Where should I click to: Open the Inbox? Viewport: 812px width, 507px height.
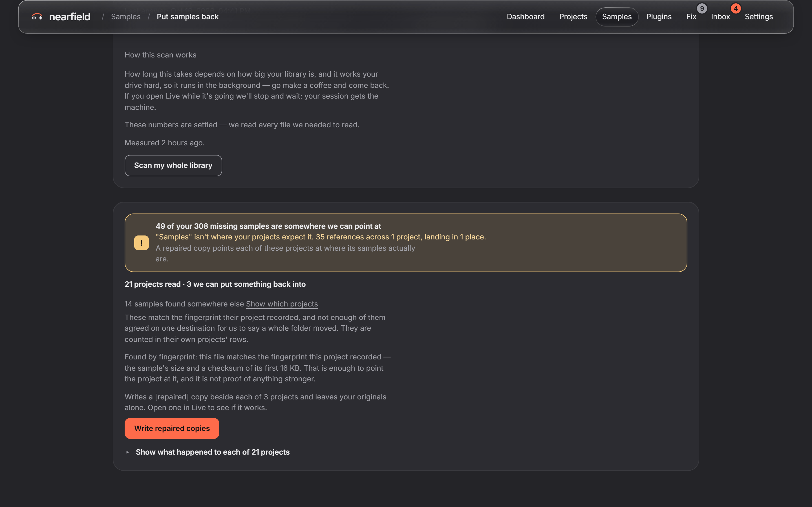(720, 17)
